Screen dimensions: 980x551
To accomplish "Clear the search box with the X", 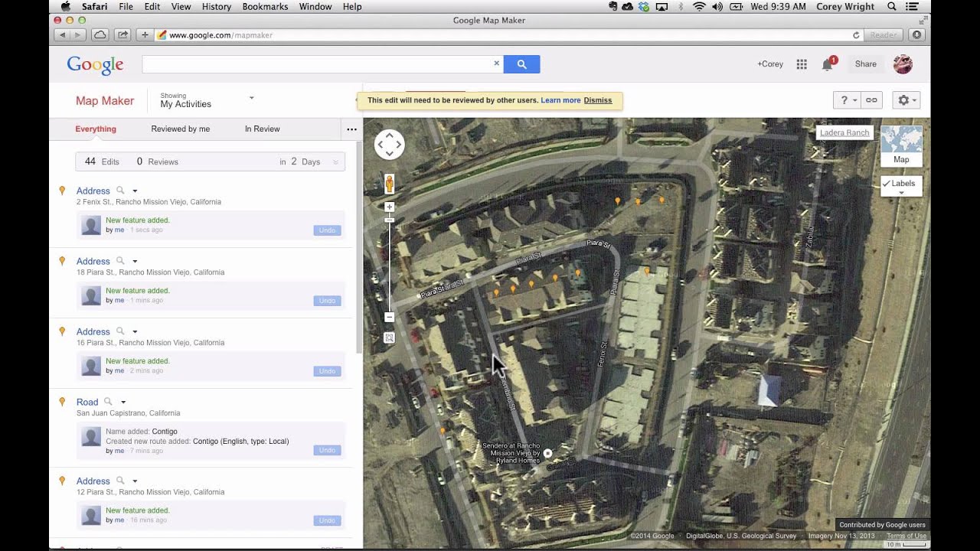I will coord(496,64).
